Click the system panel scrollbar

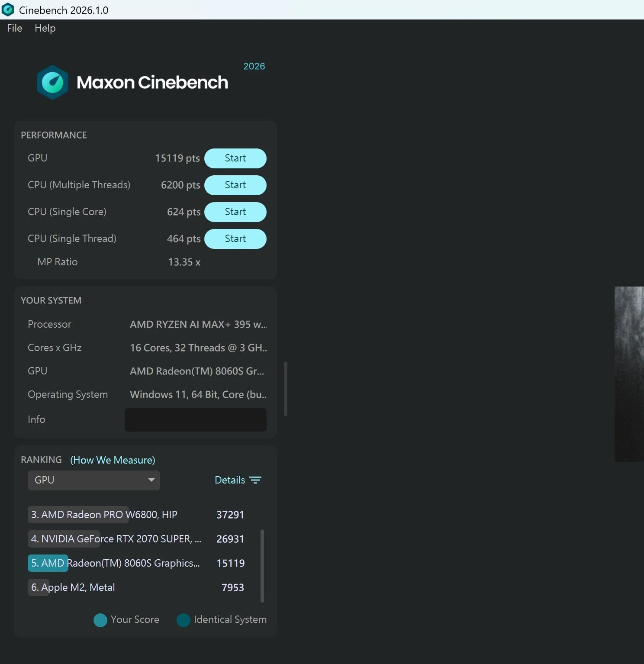click(x=286, y=389)
